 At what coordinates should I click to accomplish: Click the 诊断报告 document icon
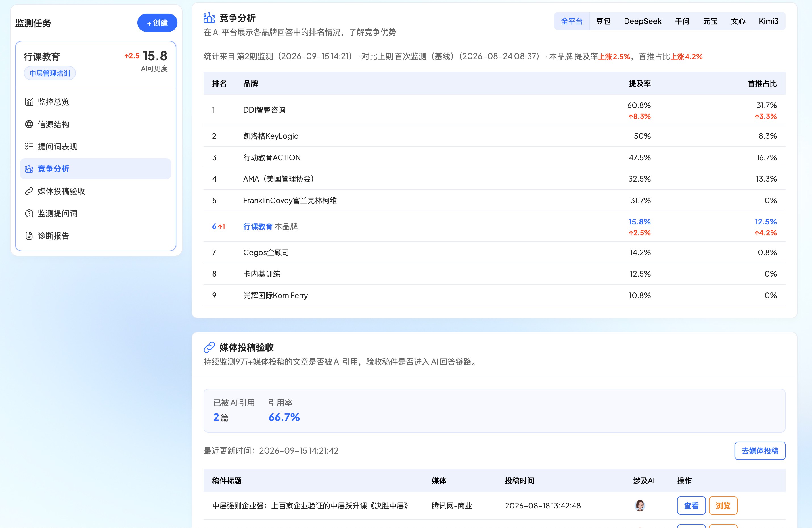tap(29, 236)
